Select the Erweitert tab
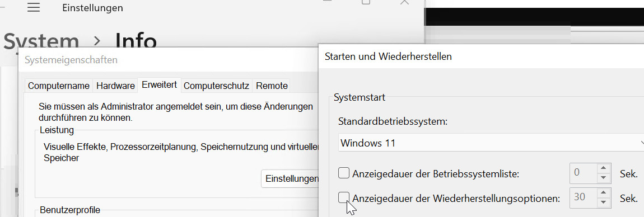This screenshot has width=644, height=217. 160,85
